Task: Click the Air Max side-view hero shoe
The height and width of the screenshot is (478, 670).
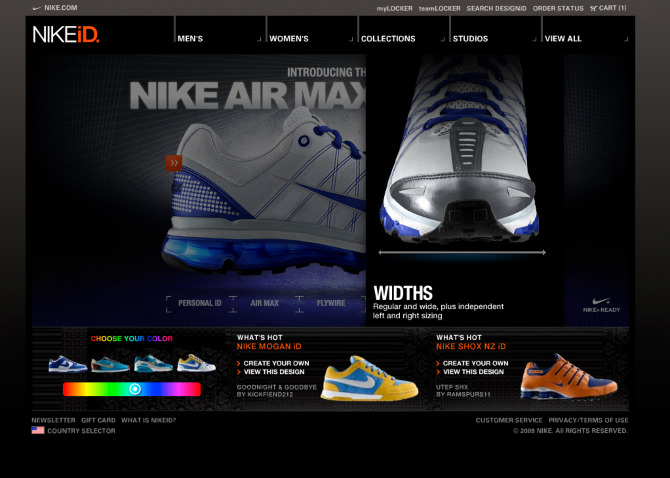Action: click(x=264, y=190)
